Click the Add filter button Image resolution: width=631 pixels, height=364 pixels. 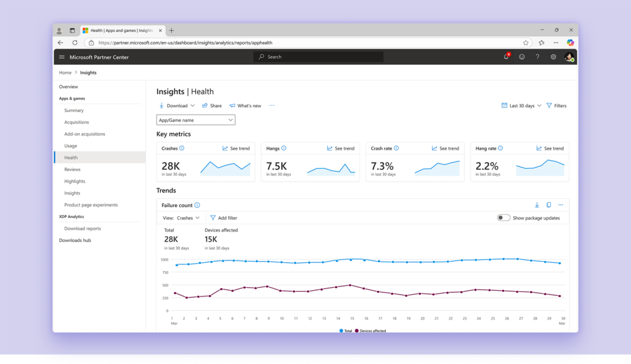(x=223, y=218)
